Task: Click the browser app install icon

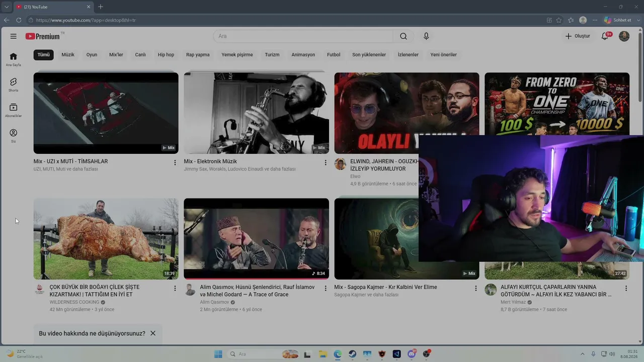Action: 549,20
